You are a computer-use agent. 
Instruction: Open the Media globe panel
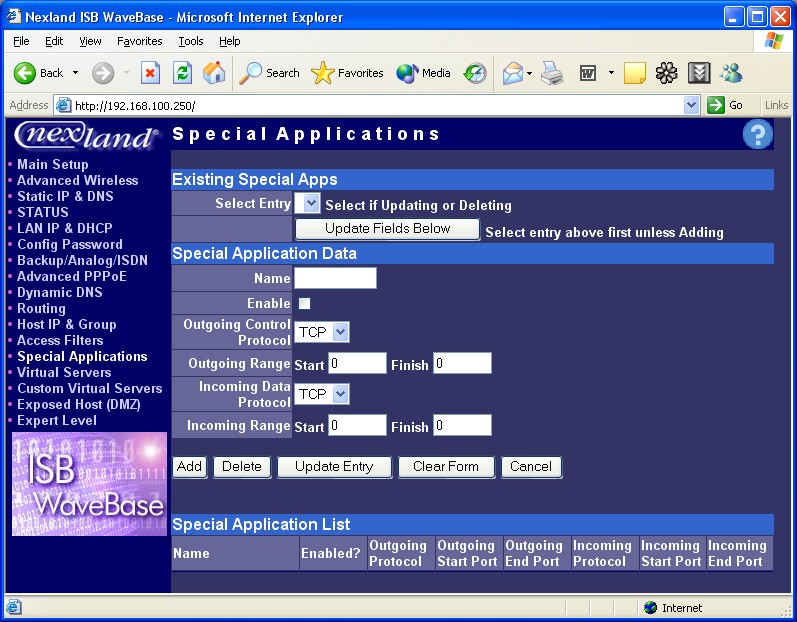point(407,73)
